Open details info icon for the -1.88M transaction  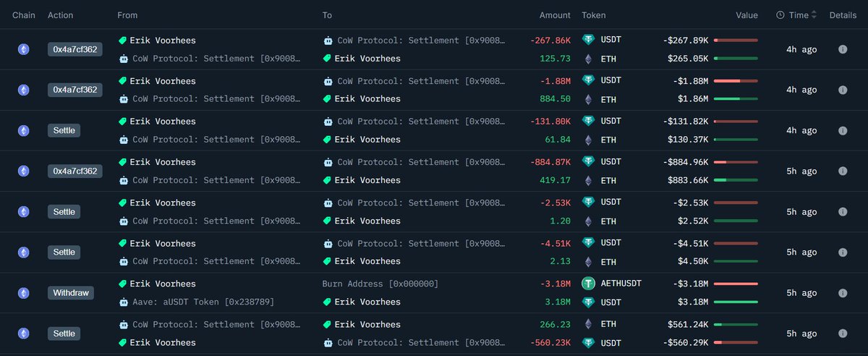843,90
